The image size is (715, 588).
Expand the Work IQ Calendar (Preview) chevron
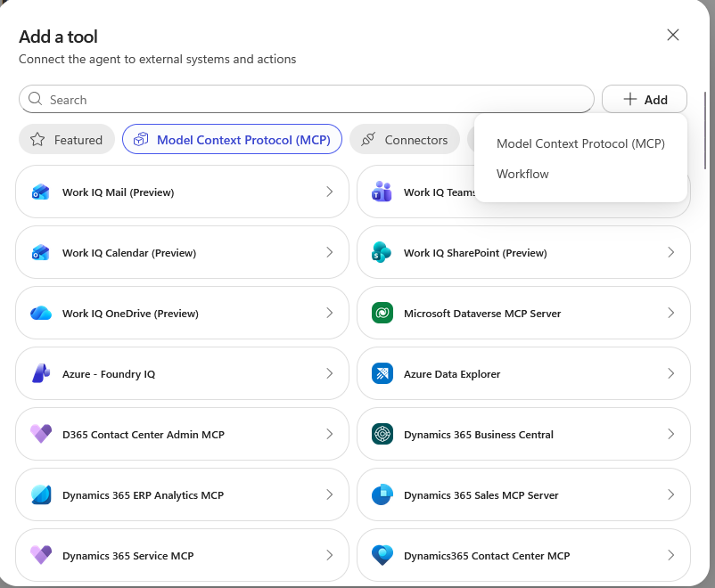pyautogui.click(x=330, y=252)
